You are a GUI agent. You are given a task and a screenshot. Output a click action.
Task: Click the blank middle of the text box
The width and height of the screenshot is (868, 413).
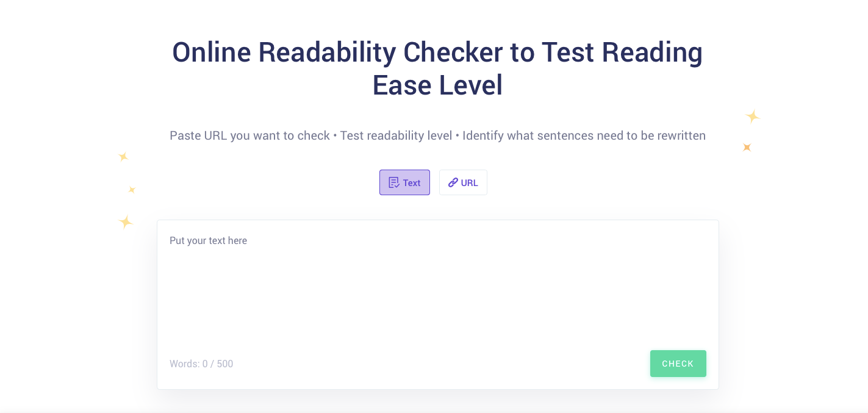click(437, 293)
